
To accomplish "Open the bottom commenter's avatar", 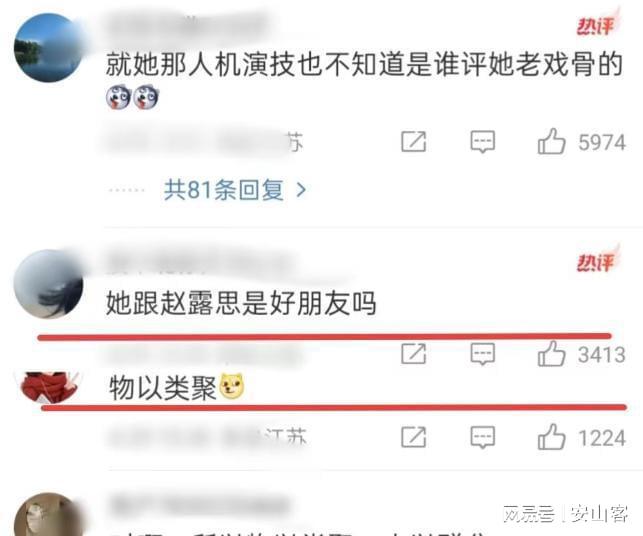I will pyautogui.click(x=47, y=514).
